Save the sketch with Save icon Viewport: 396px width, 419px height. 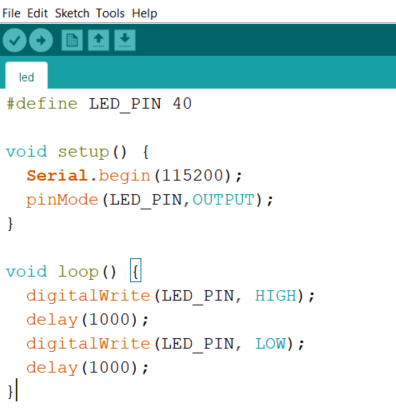(125, 40)
